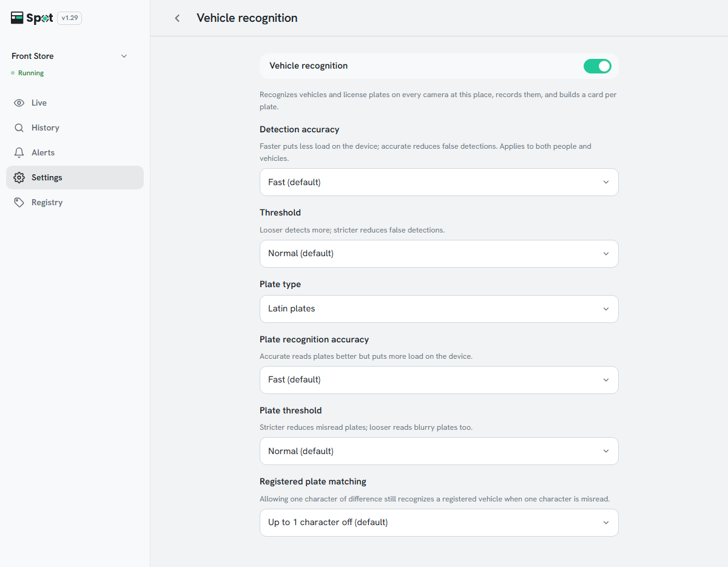Expand the Plate recognition accuracy dropdown

click(x=439, y=380)
